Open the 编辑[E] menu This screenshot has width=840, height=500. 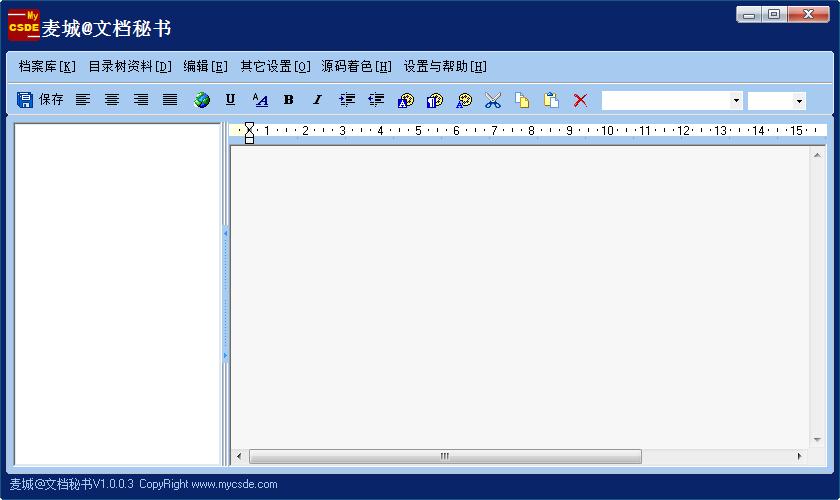pyautogui.click(x=206, y=66)
